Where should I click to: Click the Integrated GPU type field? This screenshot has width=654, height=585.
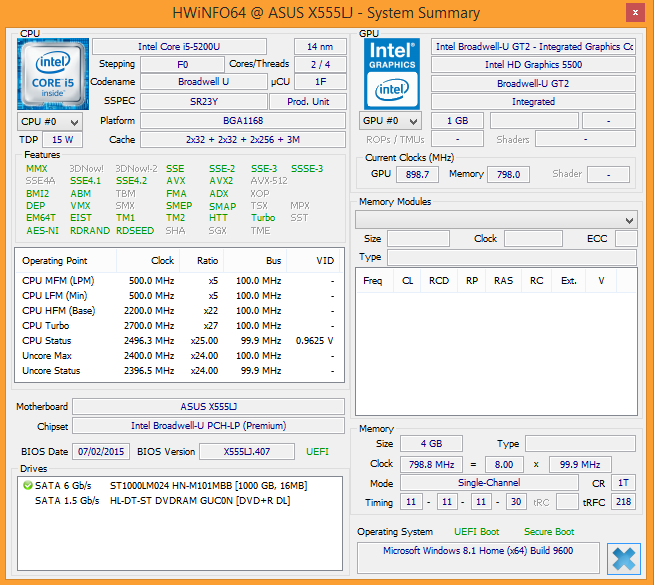(533, 102)
